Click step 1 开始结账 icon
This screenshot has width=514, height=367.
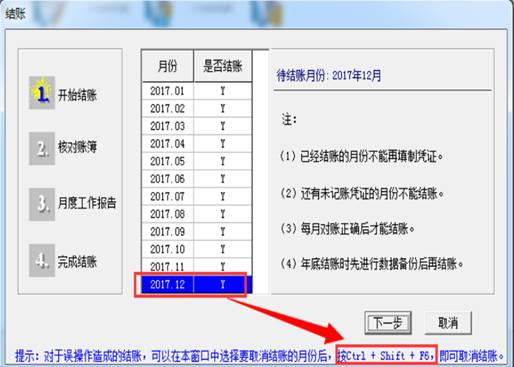click(x=42, y=93)
